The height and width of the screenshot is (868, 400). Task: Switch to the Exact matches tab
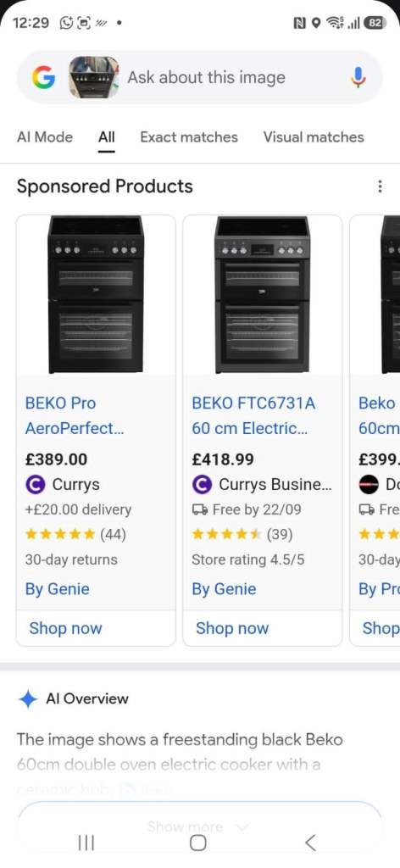[x=189, y=136]
